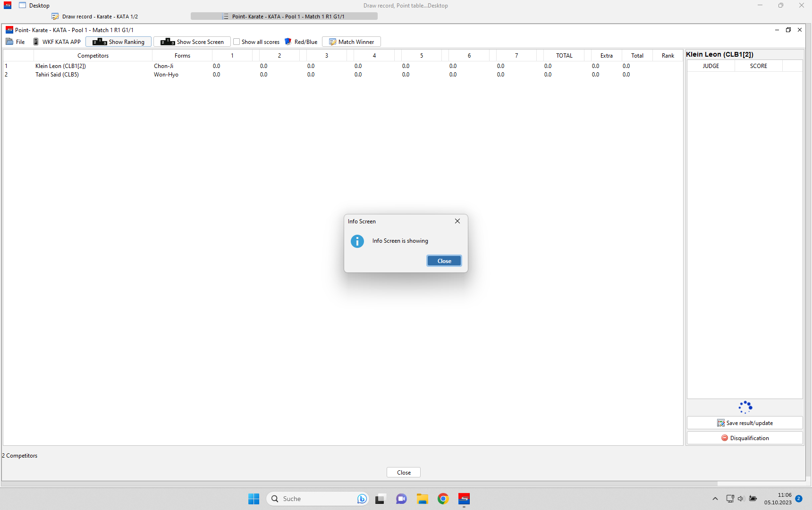812x510 pixels.
Task: Click the Match Winner icon
Action: 333,42
